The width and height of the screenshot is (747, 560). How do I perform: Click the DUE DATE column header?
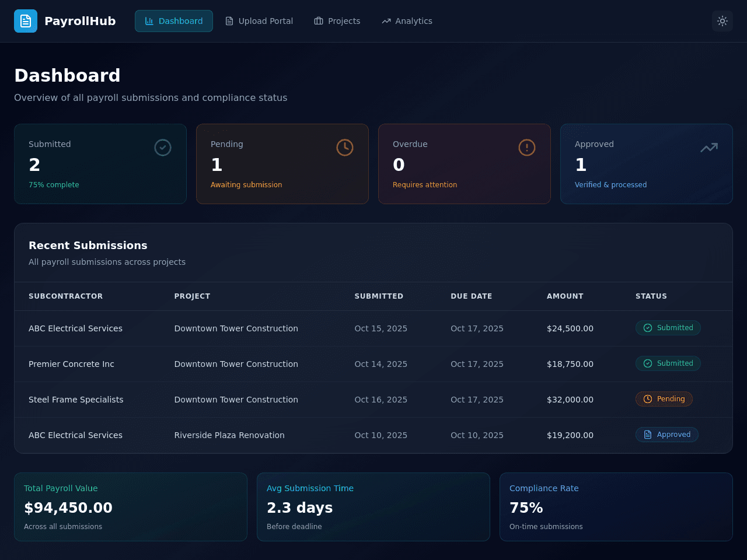click(472, 296)
